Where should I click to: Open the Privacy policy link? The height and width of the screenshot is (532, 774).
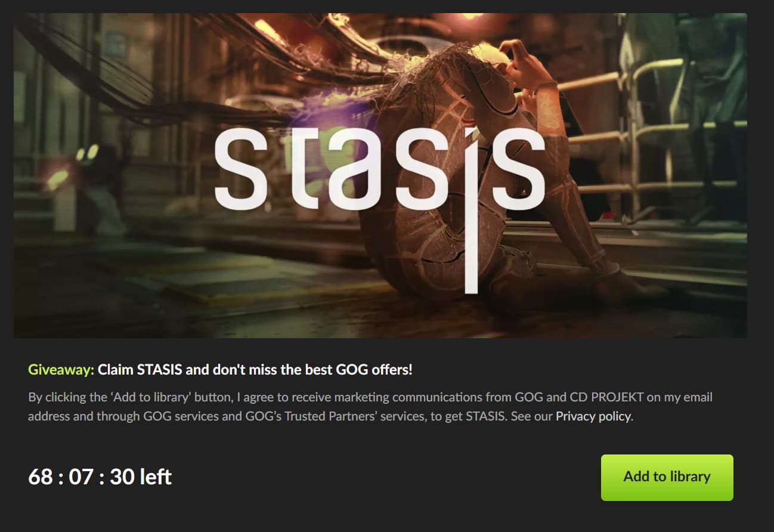593,416
